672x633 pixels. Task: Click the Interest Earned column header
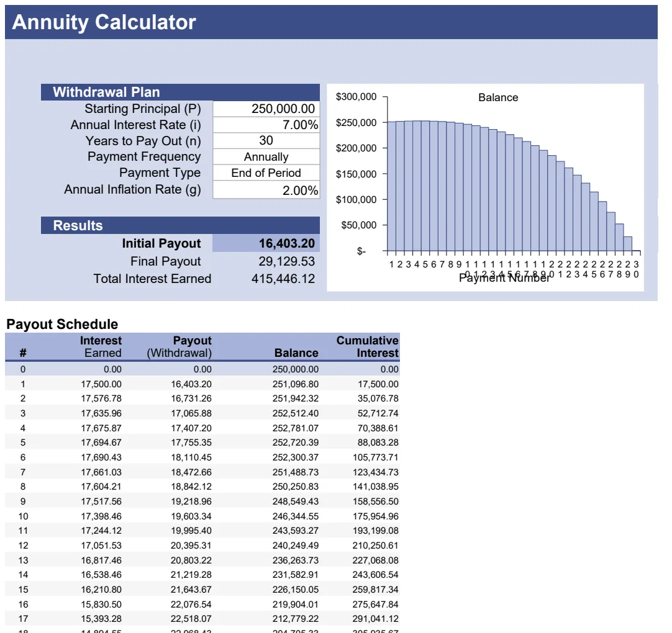101,346
